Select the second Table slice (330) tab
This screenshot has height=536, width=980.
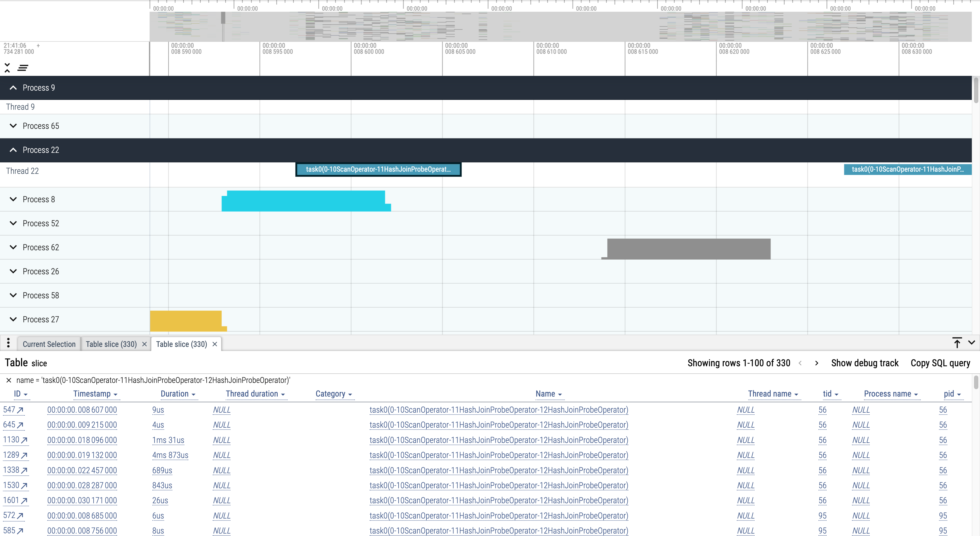click(x=181, y=344)
